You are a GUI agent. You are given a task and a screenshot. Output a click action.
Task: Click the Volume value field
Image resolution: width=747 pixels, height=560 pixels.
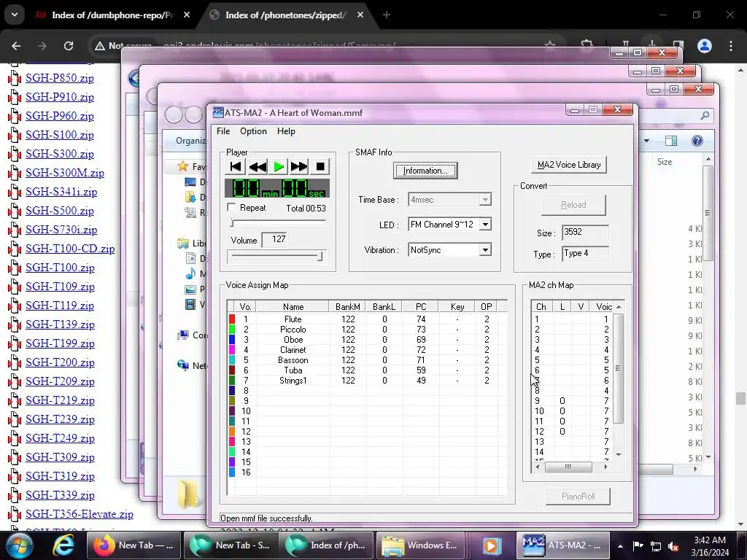[x=274, y=239]
